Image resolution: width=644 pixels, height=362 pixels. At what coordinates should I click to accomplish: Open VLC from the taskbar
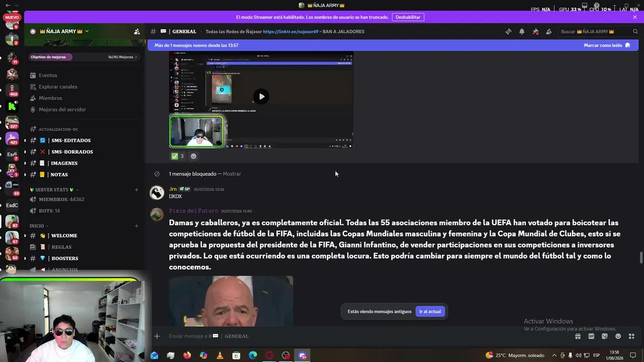220,355
